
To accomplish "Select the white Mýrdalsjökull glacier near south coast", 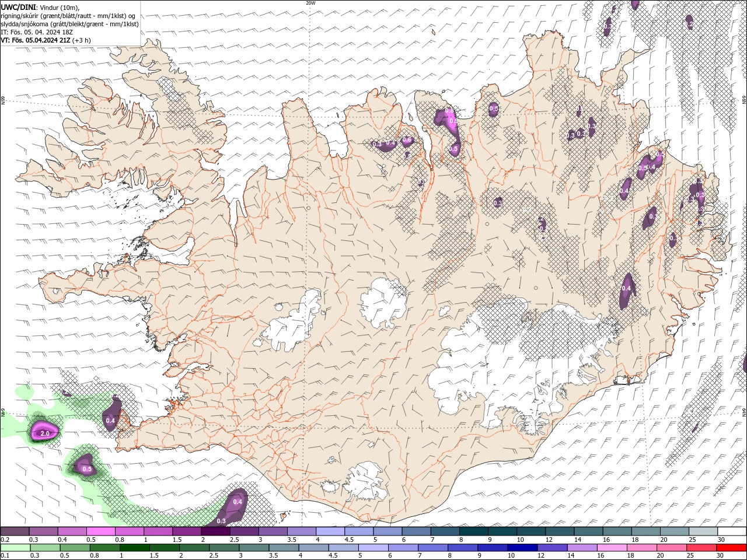I will point(366,481).
